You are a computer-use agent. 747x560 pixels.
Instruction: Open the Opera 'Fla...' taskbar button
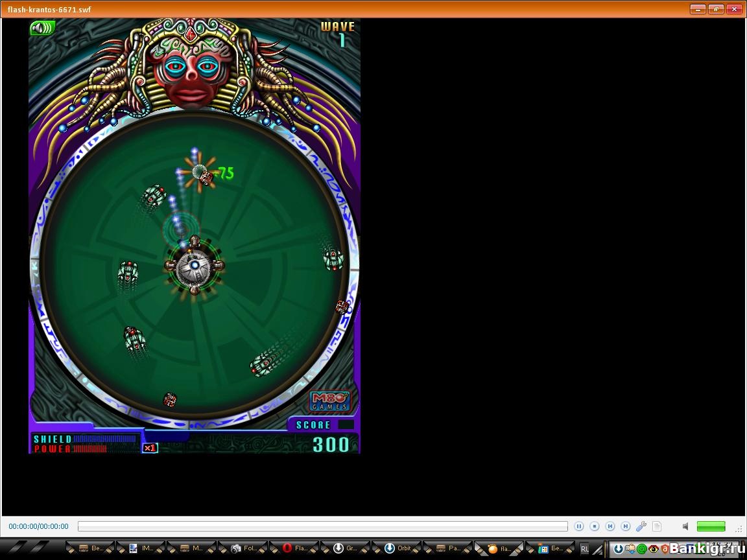(x=294, y=548)
